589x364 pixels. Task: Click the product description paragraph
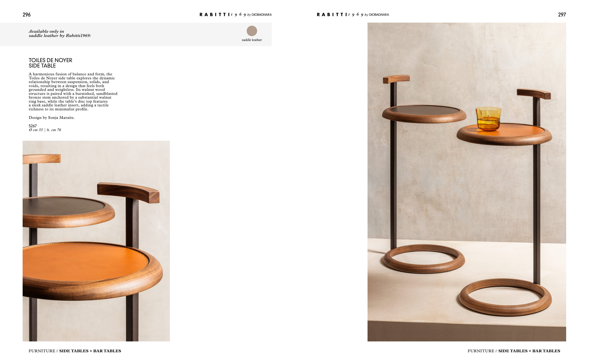[73, 92]
